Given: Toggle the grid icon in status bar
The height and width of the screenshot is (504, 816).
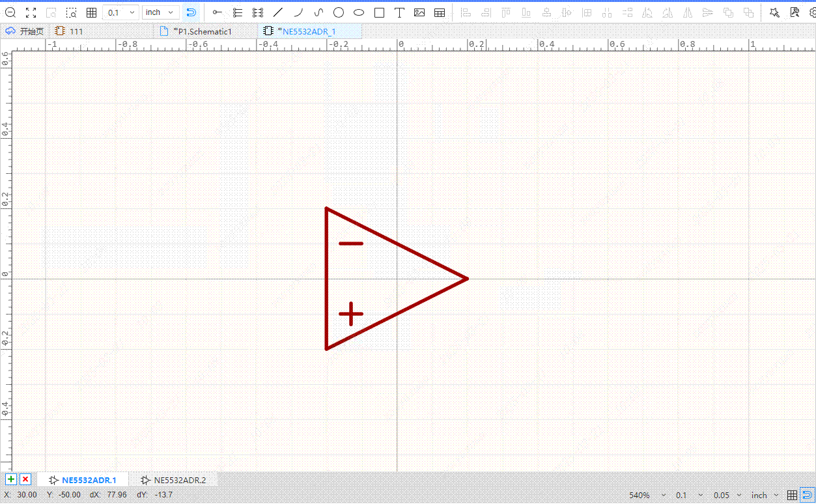Looking at the screenshot, I should point(792,496).
